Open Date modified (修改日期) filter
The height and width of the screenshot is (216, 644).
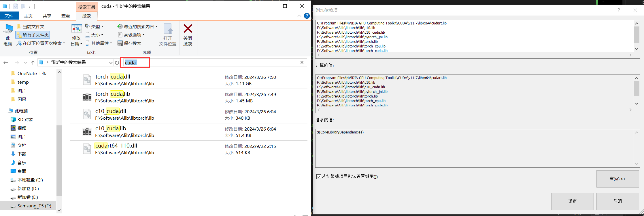coord(76,35)
